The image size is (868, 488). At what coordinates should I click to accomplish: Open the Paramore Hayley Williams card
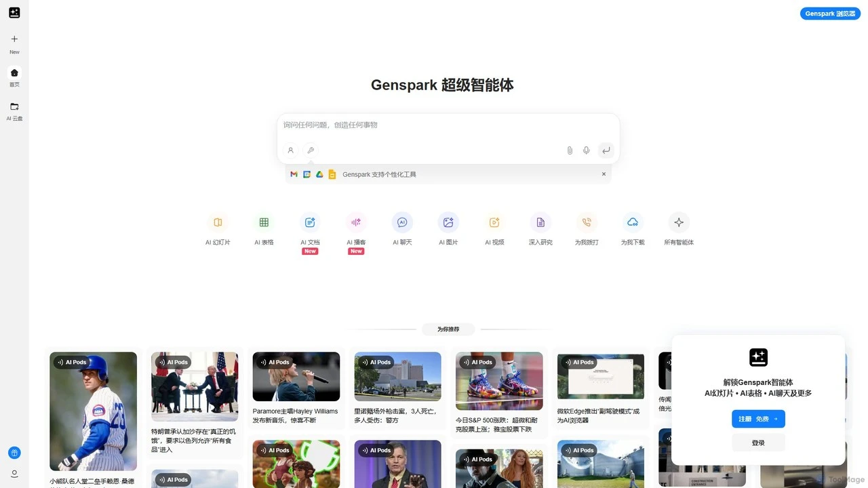[x=296, y=388]
